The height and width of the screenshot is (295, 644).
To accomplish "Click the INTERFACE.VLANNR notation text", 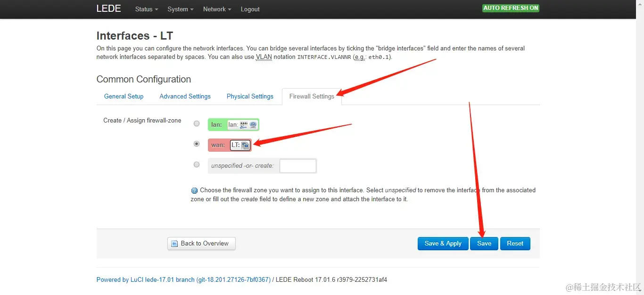I will pos(324,57).
